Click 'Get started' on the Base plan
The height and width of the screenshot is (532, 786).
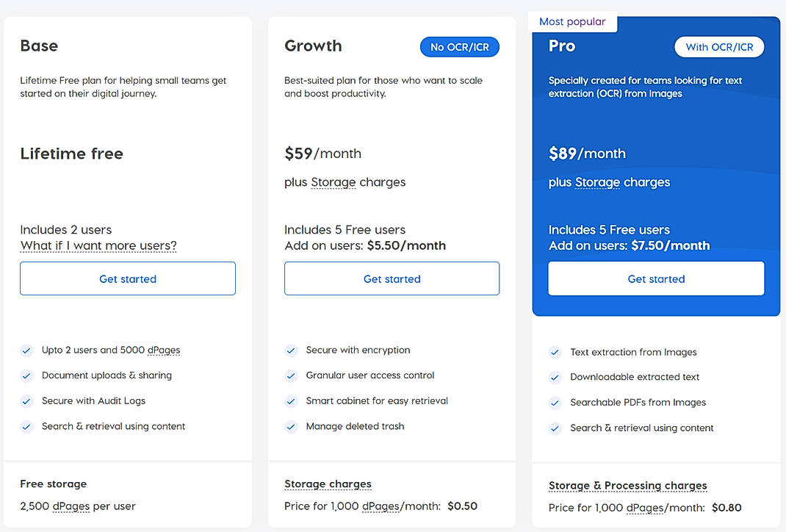pos(127,278)
